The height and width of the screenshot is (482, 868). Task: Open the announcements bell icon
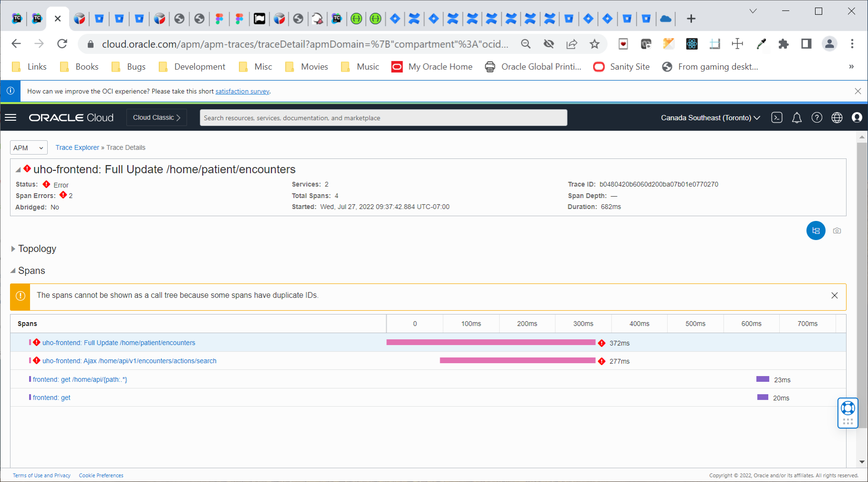pos(797,117)
